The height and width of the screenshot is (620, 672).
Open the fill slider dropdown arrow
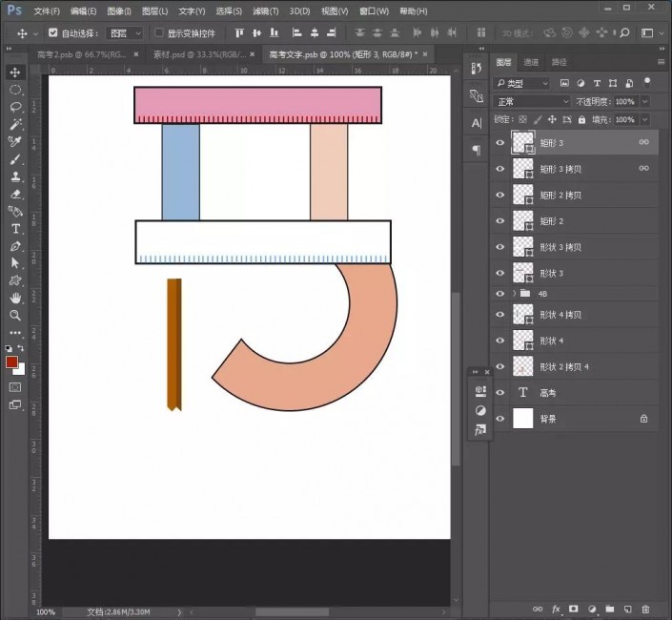pos(645,119)
